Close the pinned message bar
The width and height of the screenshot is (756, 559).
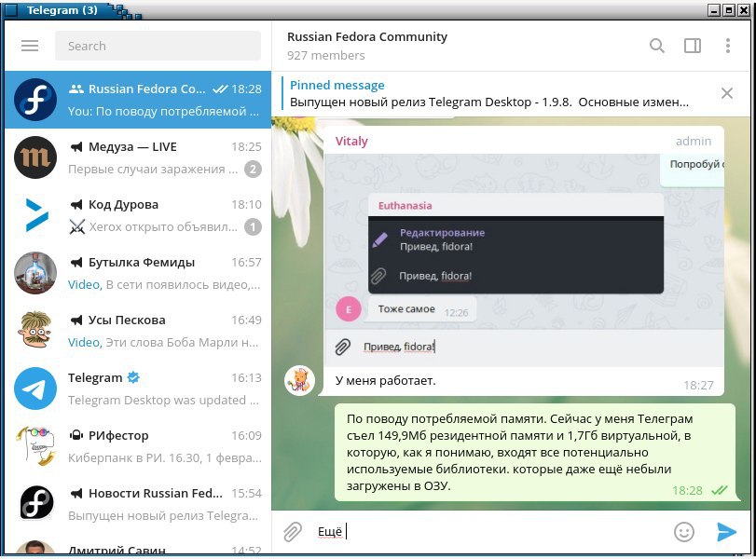pos(726,93)
